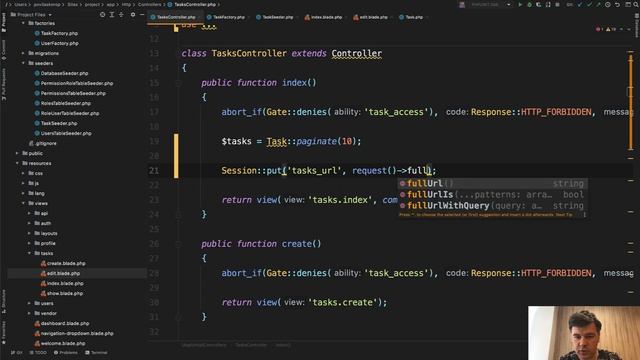Open show.blade.php in tasks folder
Screen dimensions: 640x360
coord(62,293)
